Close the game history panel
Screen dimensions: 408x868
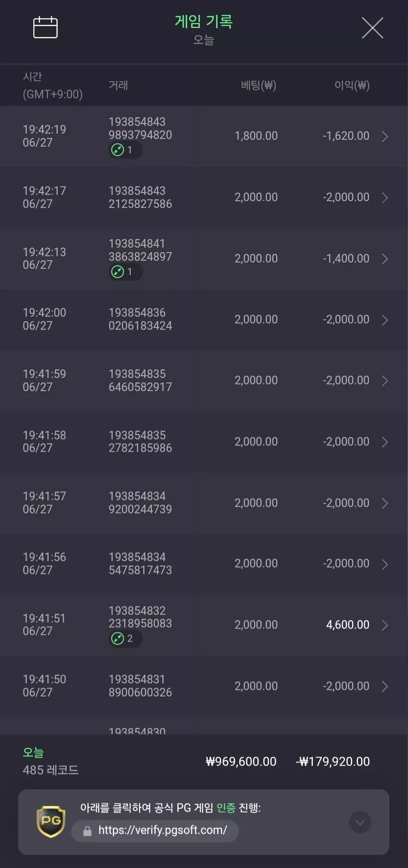(x=372, y=28)
